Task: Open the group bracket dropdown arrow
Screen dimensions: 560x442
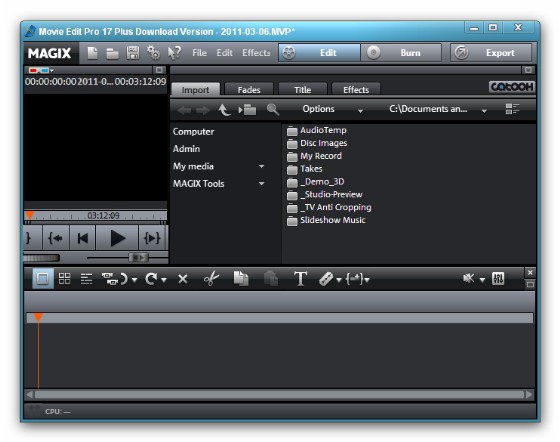Action: tap(366, 280)
